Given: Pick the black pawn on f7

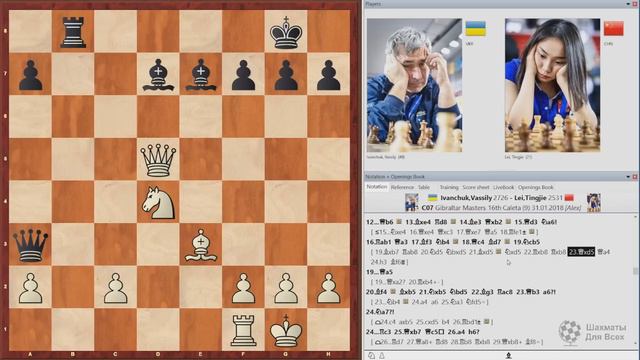Looking at the screenshot, I should [243, 75].
